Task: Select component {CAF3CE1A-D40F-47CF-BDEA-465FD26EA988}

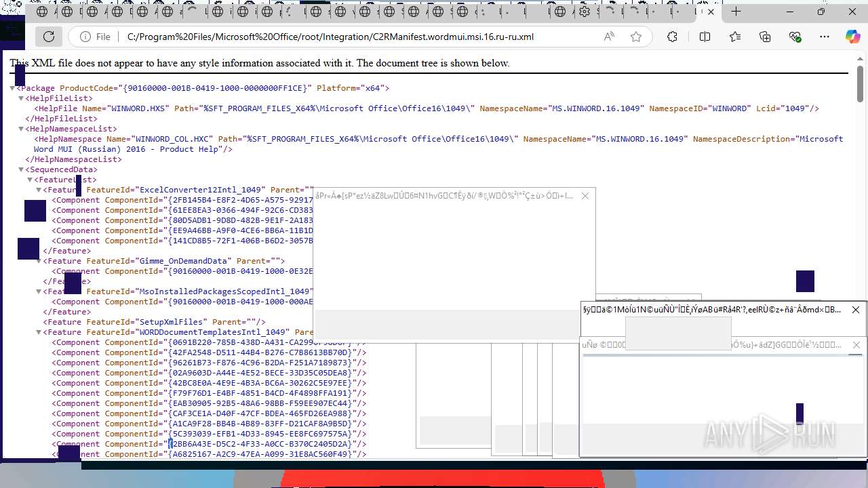Action: click(x=209, y=413)
